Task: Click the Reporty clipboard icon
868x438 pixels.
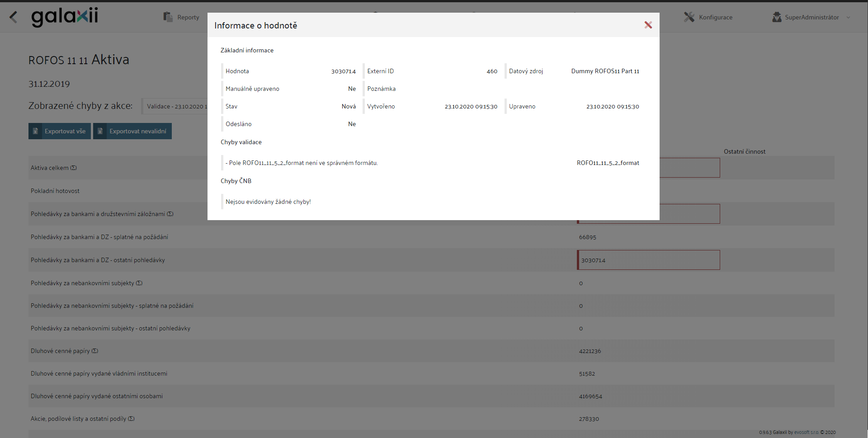Action: tap(168, 17)
